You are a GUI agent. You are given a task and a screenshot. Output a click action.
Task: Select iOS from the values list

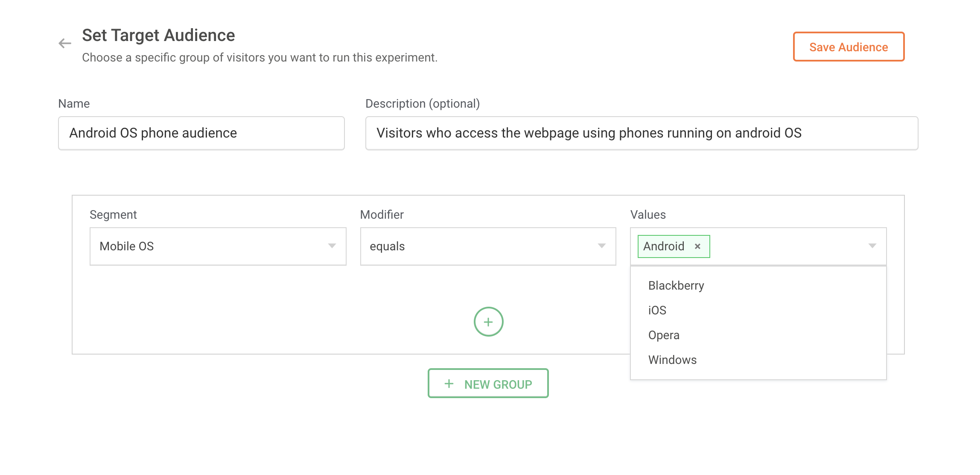click(x=657, y=311)
